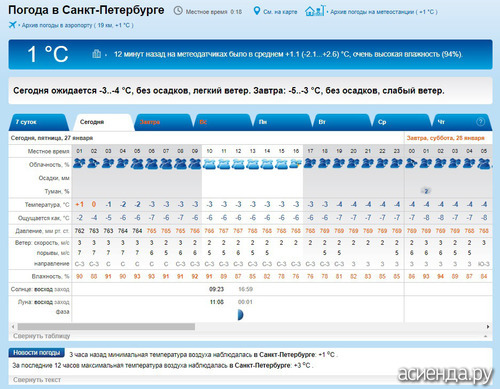Viewport: 500px width, 389px height.
Task: Open the Пн forecast tab
Action: [282, 122]
